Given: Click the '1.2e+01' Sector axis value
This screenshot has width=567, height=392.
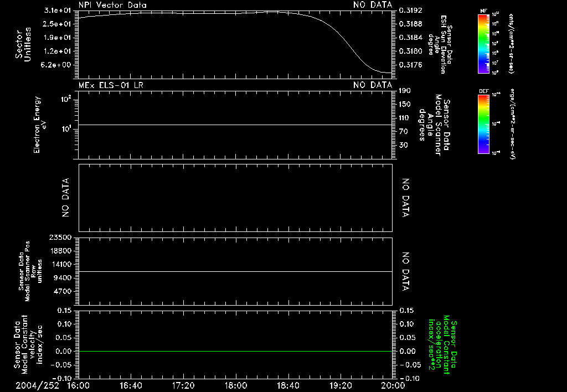Looking at the screenshot, I should tap(57, 51).
